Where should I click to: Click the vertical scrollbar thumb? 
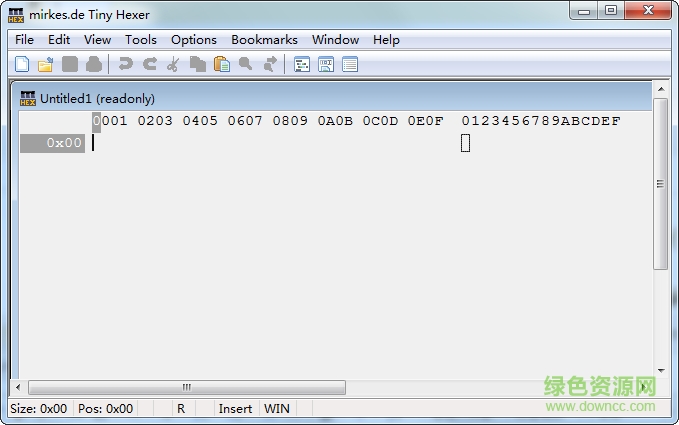point(660,184)
